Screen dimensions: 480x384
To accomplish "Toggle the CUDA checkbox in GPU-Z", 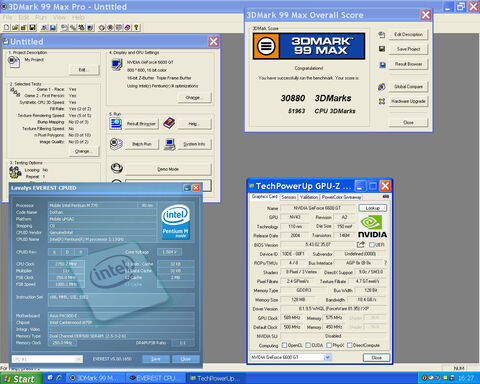I will coord(308,345).
